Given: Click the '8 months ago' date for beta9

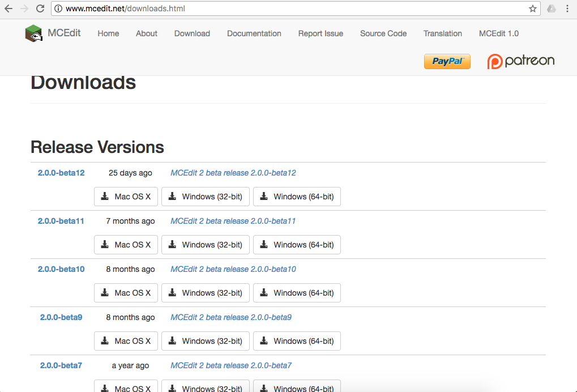Looking at the screenshot, I should [130, 318].
